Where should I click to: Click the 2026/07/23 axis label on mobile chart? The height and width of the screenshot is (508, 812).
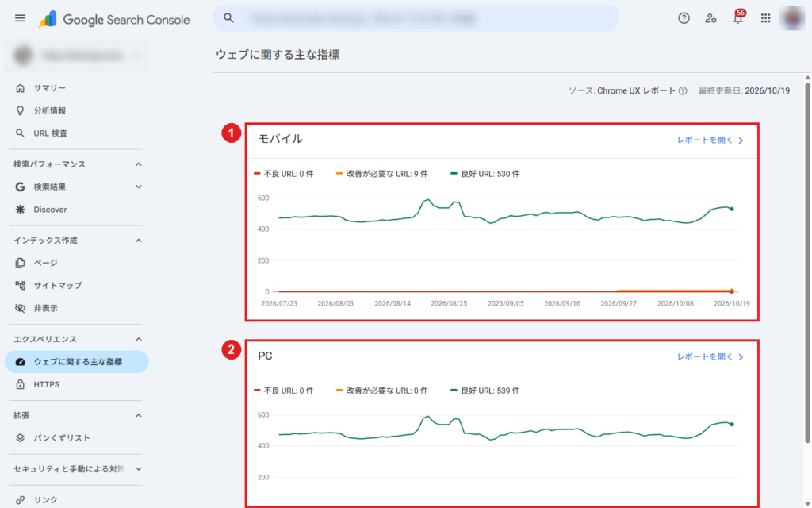tap(279, 304)
